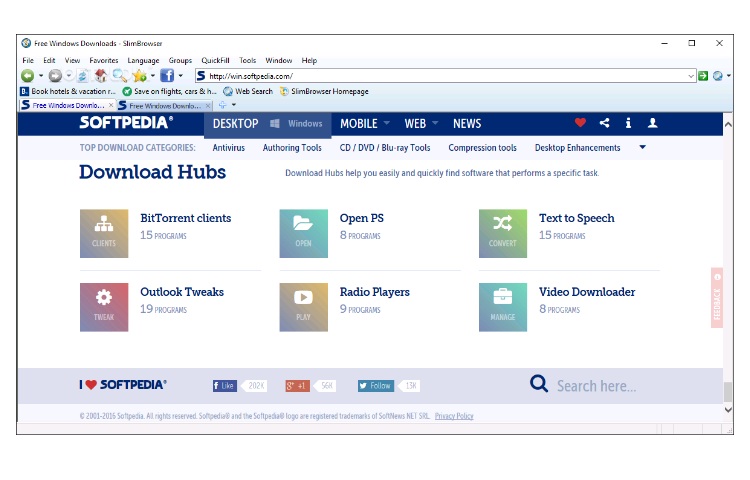The image size is (750, 480).
Task: Click the address bar URL field
Action: tap(445, 76)
